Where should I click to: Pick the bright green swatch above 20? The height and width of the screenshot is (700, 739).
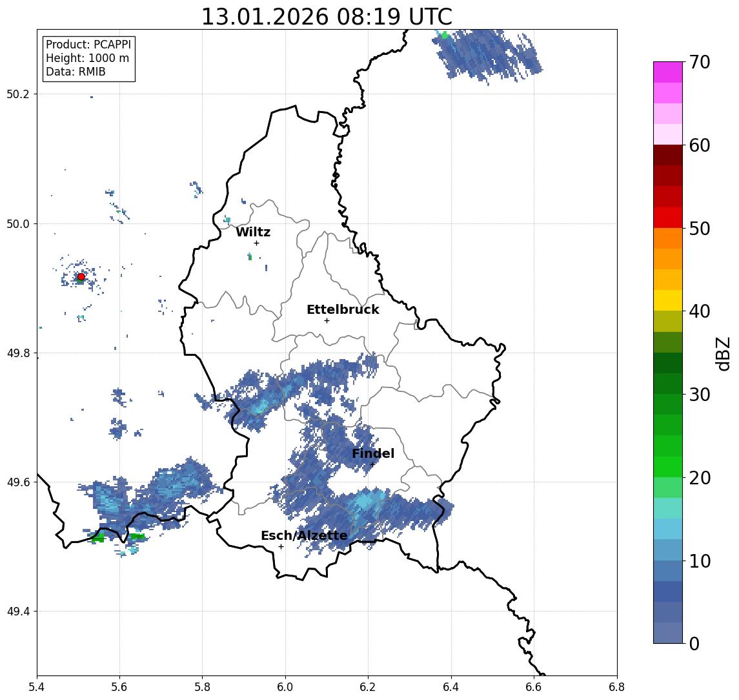668,466
